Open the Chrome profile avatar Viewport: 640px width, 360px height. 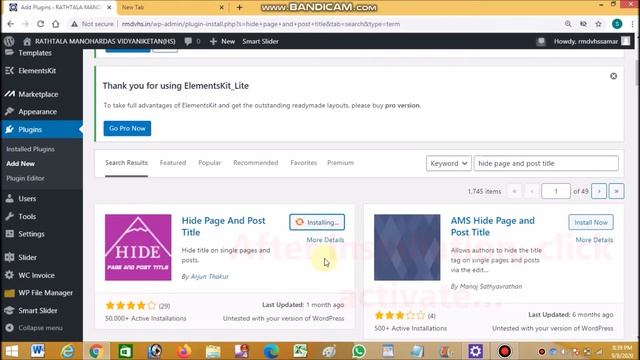(617, 24)
